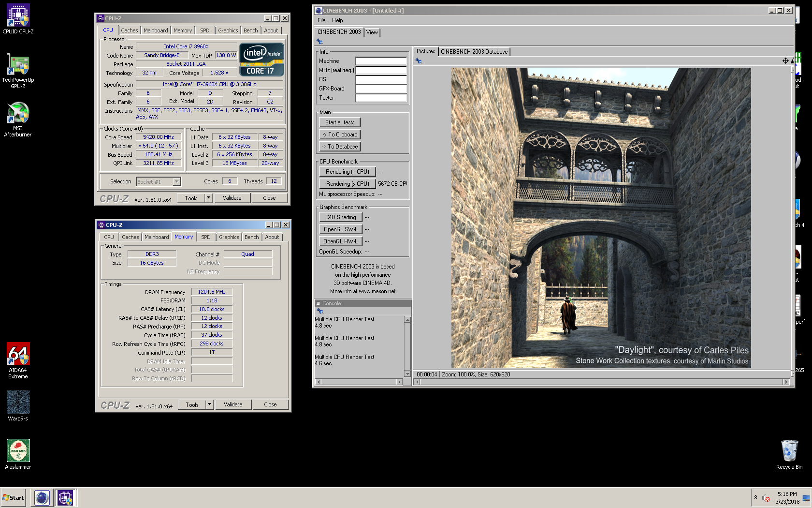Click picture panel horizontal scrollbar right arrow
812x508 pixels.
point(786,382)
